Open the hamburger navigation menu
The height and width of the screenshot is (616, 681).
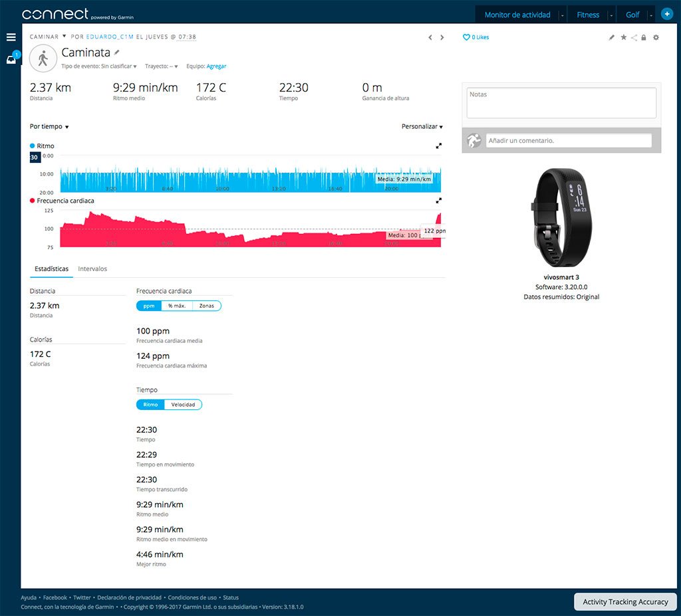[11, 37]
